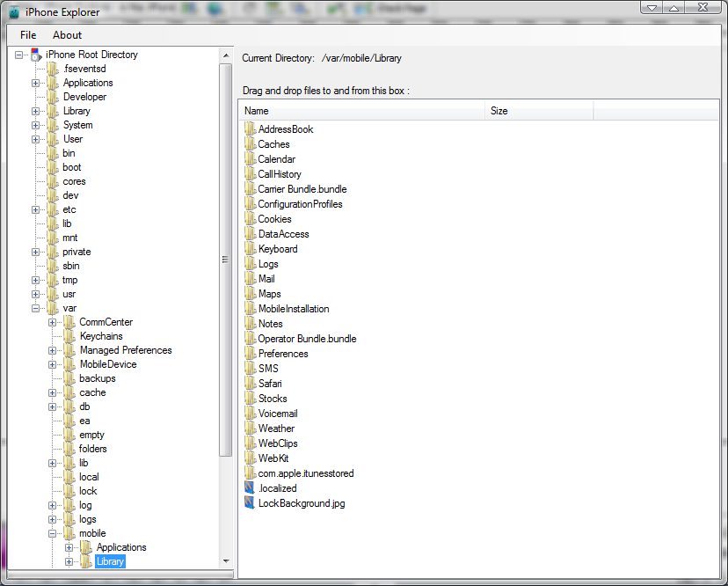Click the tree vertical scrollbar thumb
This screenshot has height=586, width=728.
[226, 260]
